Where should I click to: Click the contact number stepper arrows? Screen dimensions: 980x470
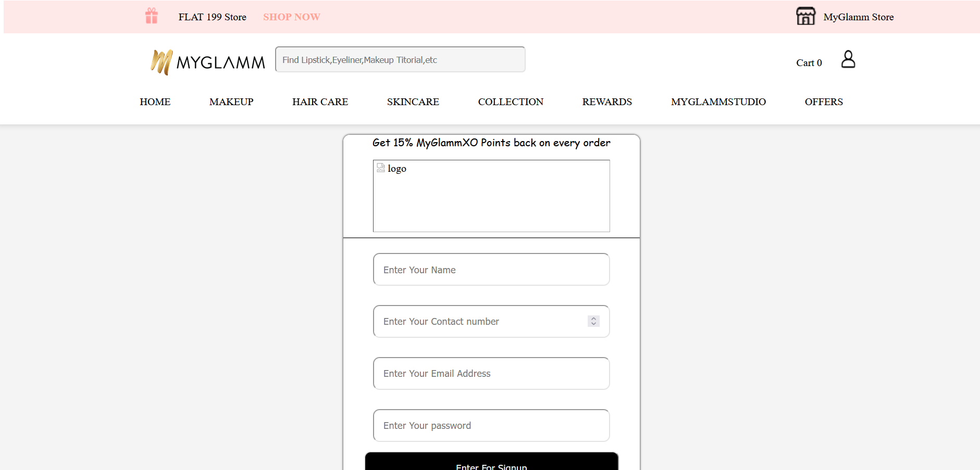[593, 321]
